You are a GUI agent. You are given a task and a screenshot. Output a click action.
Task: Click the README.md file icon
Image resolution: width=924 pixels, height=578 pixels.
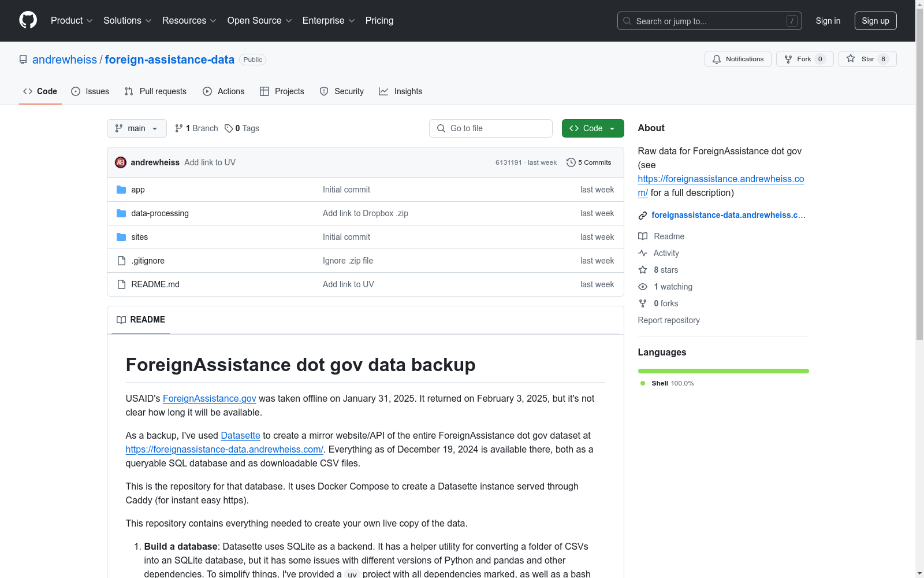(121, 284)
